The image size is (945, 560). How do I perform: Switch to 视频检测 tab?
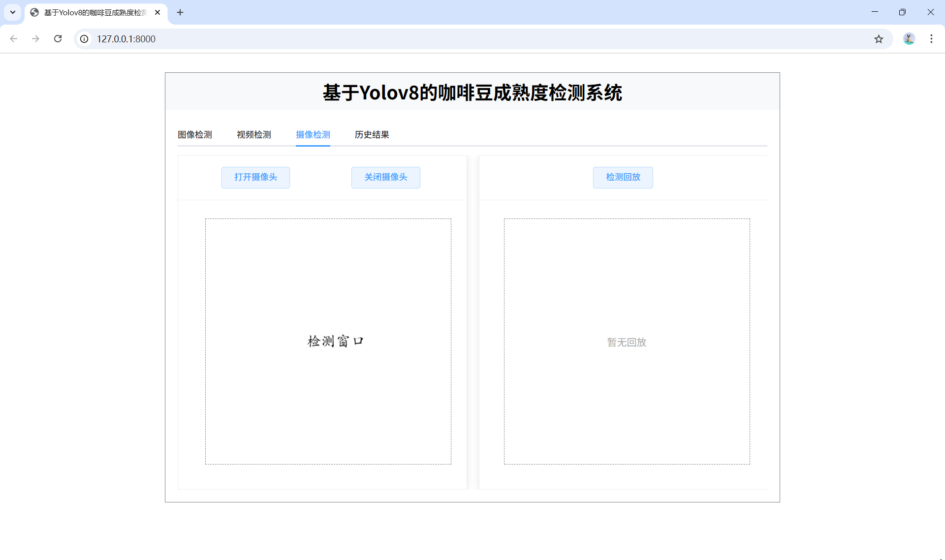[x=254, y=135]
